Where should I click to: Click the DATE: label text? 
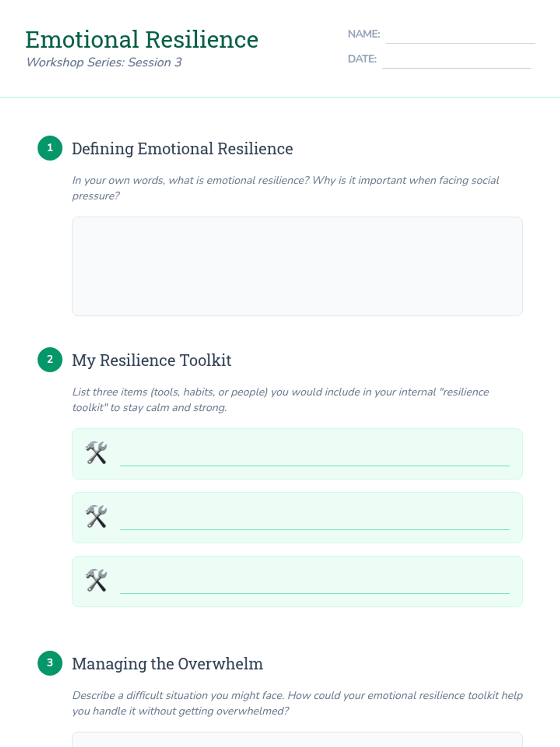point(362,59)
